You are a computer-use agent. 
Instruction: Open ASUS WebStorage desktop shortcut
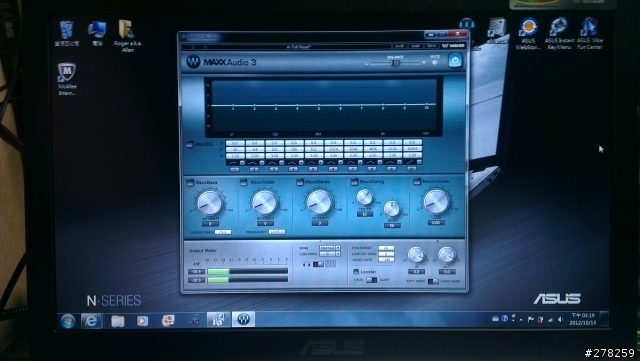coord(528,33)
